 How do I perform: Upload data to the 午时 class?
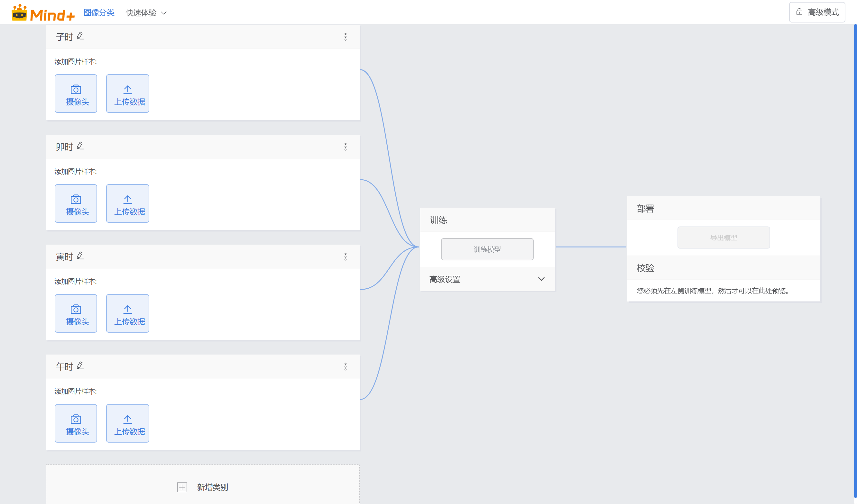click(127, 423)
